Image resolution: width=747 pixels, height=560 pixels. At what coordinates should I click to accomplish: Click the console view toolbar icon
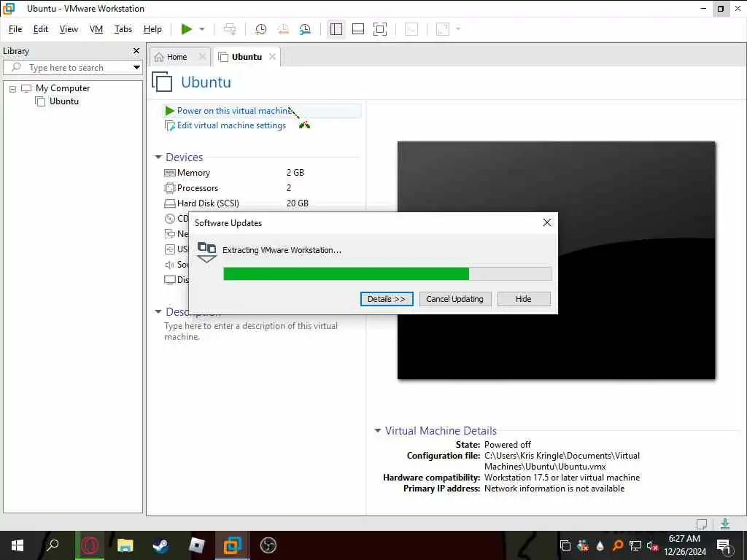(x=411, y=29)
